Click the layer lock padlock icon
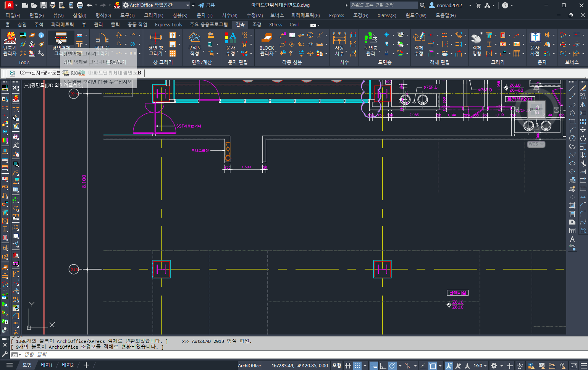588x370 pixels. [x=386, y=53]
